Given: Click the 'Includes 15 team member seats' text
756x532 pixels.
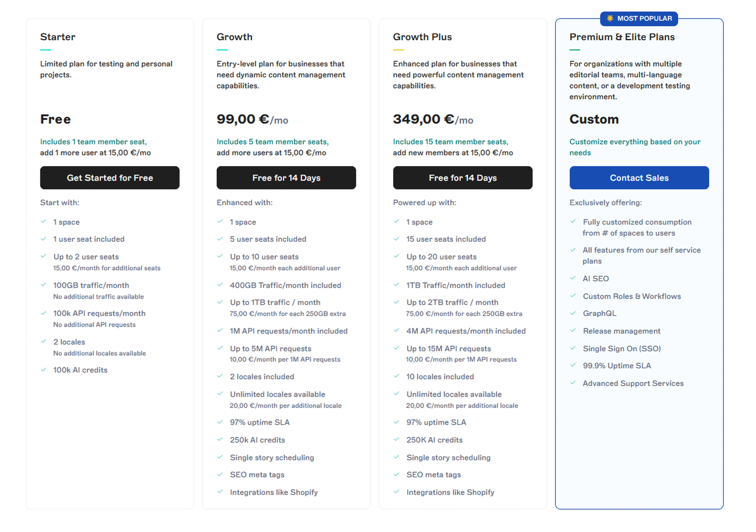Looking at the screenshot, I should (450, 141).
